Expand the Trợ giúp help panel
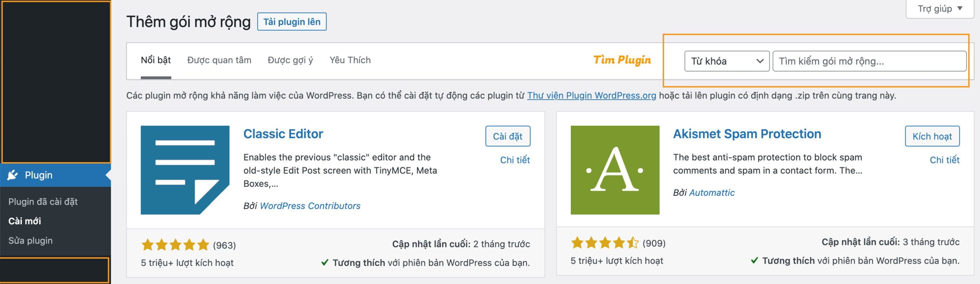This screenshot has height=284, width=980. [939, 9]
